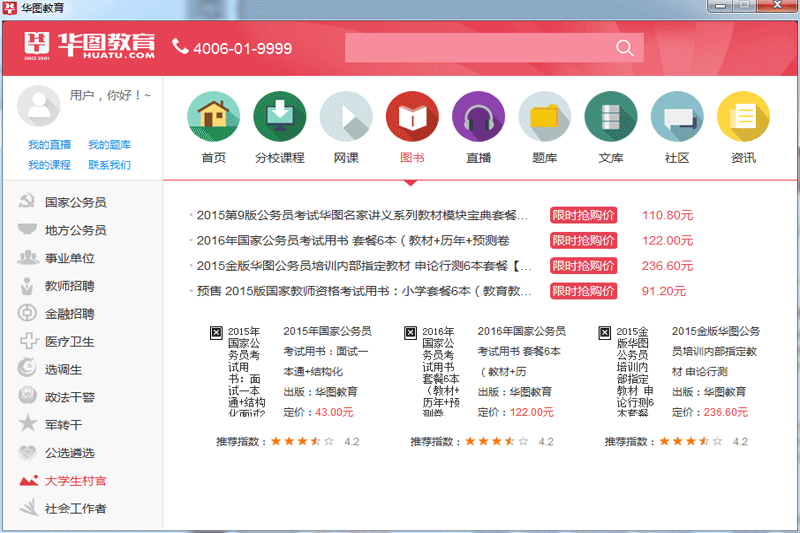The width and height of the screenshot is (800, 533).
Task: Click 限时抢购价 button for 110.80元 book
Action: [x=583, y=215]
